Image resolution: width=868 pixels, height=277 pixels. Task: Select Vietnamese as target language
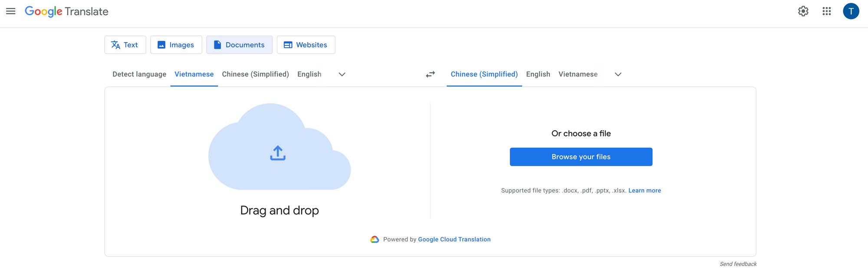578,74
